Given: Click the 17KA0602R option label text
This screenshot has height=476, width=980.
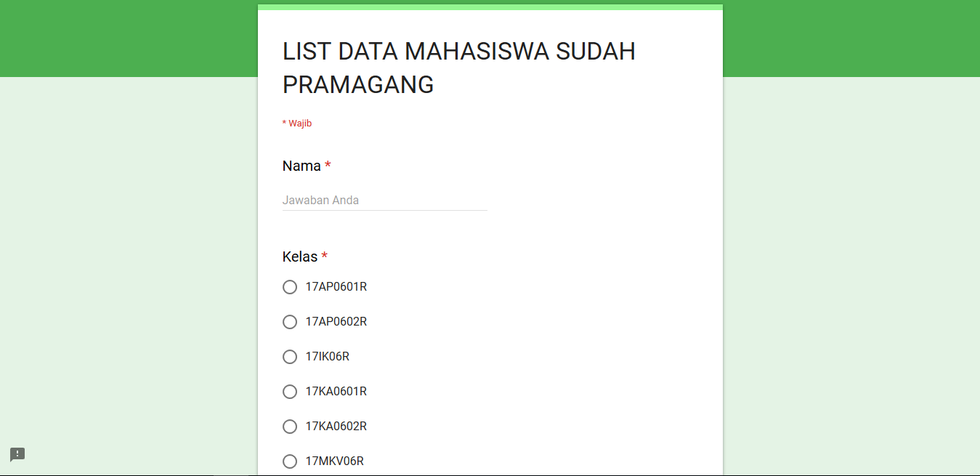Looking at the screenshot, I should click(336, 427).
